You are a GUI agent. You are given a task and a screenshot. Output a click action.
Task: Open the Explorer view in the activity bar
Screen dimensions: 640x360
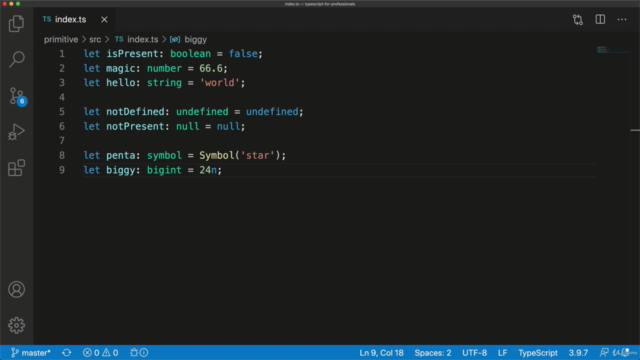click(16, 23)
